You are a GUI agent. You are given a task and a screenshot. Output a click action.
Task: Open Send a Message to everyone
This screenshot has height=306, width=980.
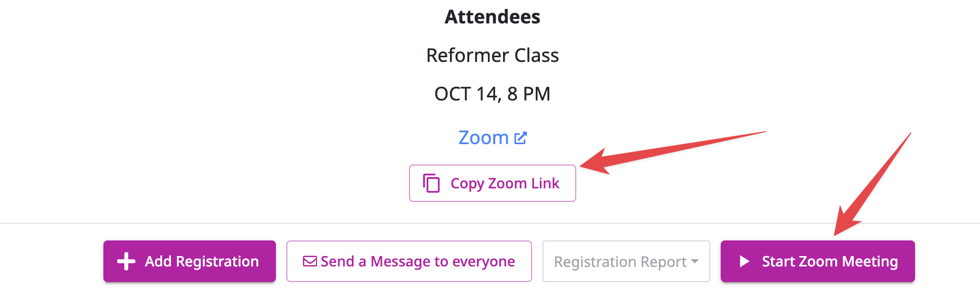pyautogui.click(x=409, y=261)
